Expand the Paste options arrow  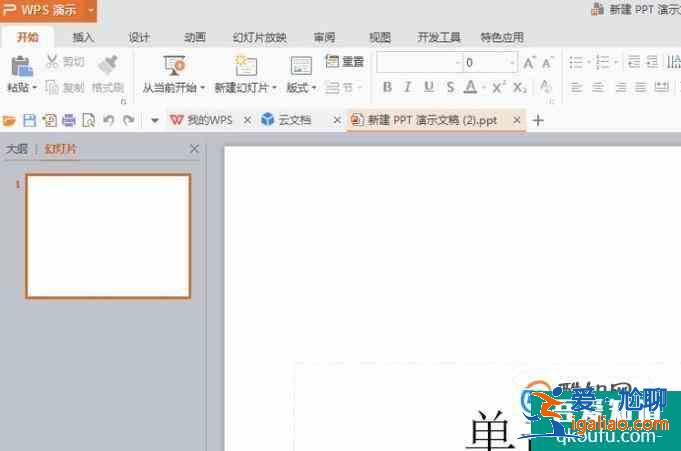(35, 88)
